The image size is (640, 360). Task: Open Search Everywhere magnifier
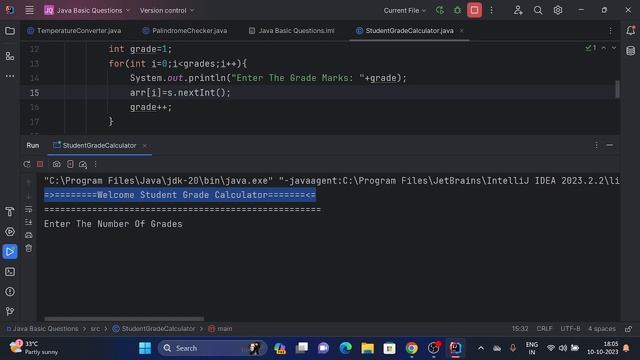[x=538, y=10]
